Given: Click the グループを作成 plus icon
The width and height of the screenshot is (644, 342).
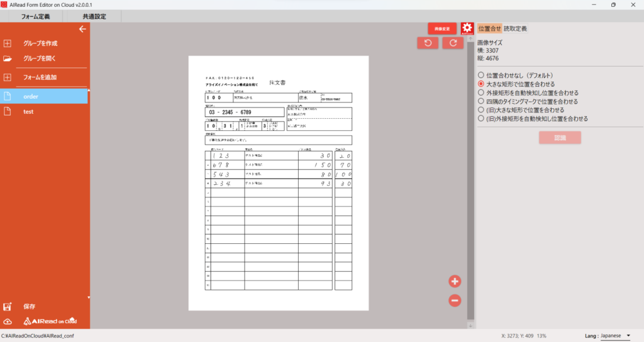Looking at the screenshot, I should click(x=8, y=43).
